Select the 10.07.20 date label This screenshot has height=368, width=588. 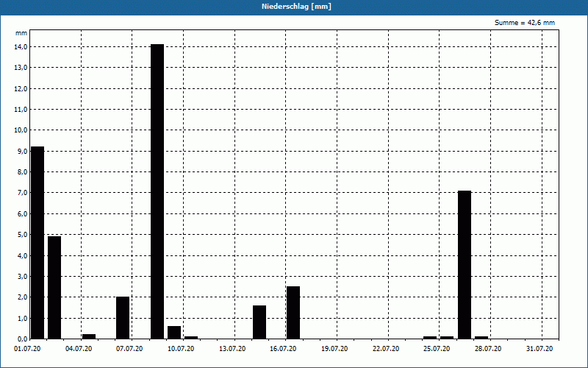(x=181, y=349)
